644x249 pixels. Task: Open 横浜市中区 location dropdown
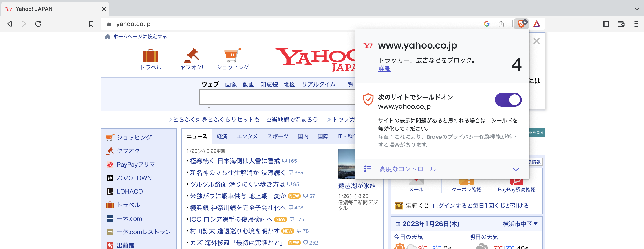(x=520, y=224)
